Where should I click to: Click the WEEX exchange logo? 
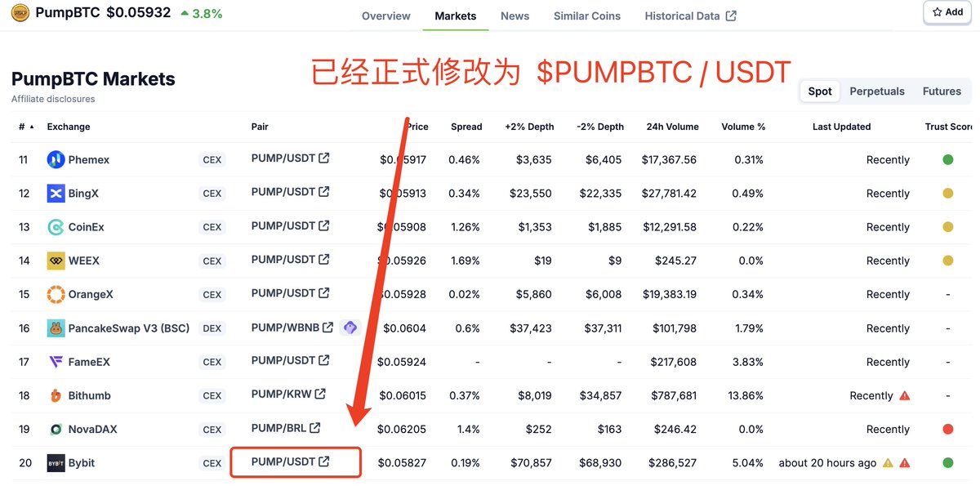click(x=56, y=261)
